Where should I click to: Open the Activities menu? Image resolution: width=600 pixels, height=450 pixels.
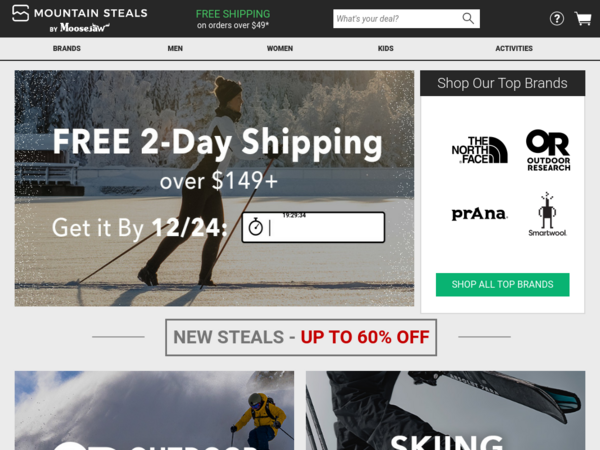pyautogui.click(x=514, y=49)
